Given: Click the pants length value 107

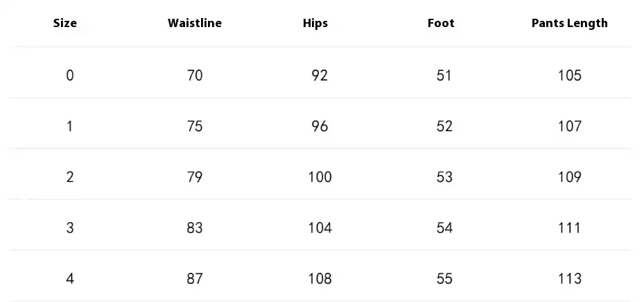Looking at the screenshot, I should 569,126.
